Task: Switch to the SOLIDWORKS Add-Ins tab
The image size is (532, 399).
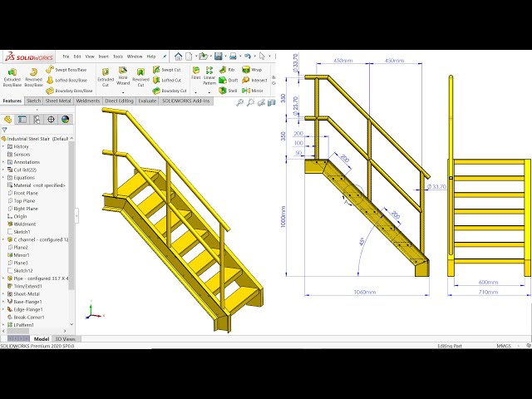Action: coord(186,101)
